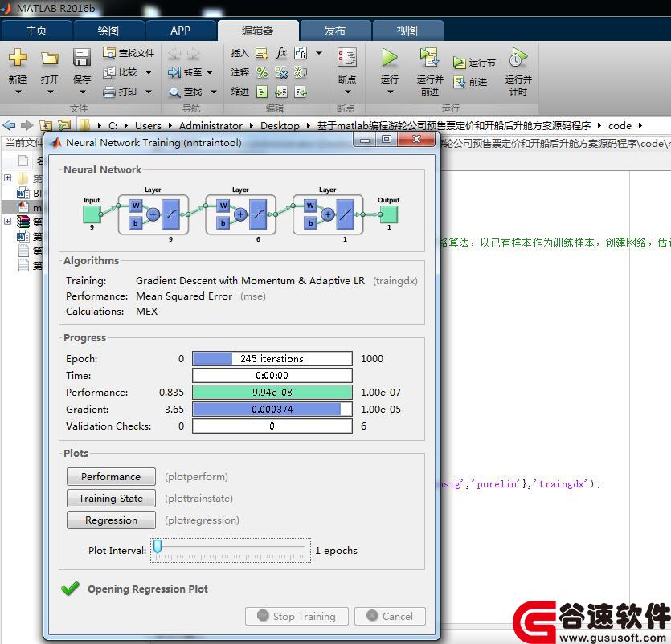
Task: Expand the archive file's plus box in file tree
Action: [8, 221]
